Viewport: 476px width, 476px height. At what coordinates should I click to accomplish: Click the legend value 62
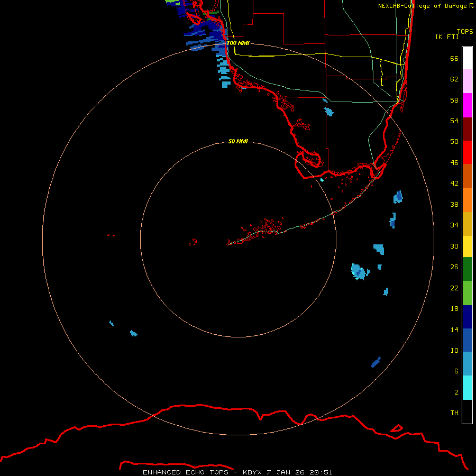pyautogui.click(x=454, y=79)
